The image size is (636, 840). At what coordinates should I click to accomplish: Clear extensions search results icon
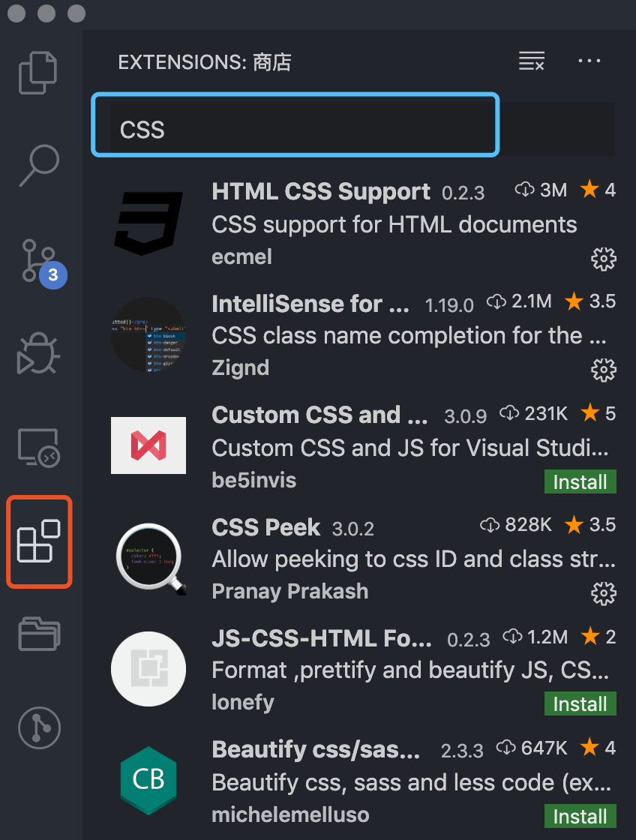click(532, 61)
